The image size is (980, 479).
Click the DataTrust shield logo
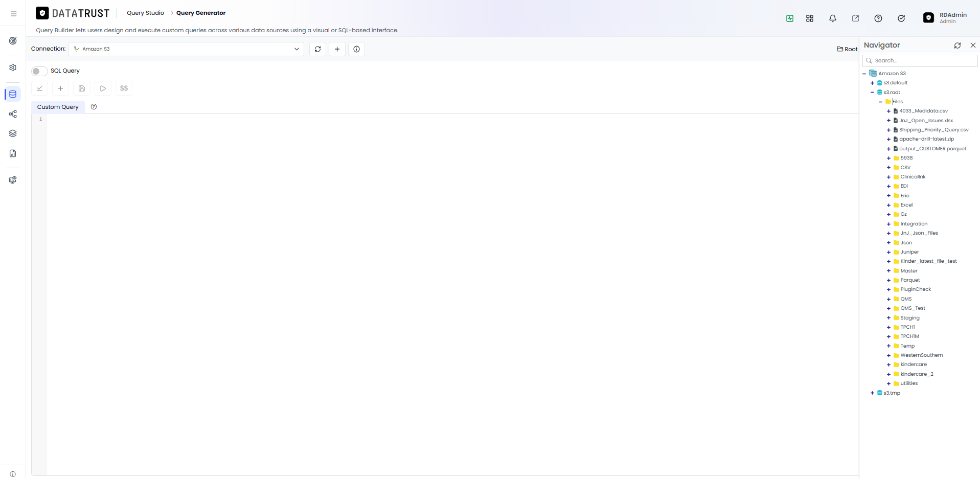click(42, 13)
